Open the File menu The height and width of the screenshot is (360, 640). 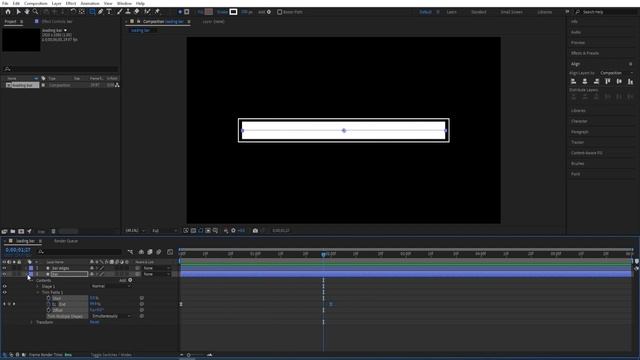(x=5, y=3)
